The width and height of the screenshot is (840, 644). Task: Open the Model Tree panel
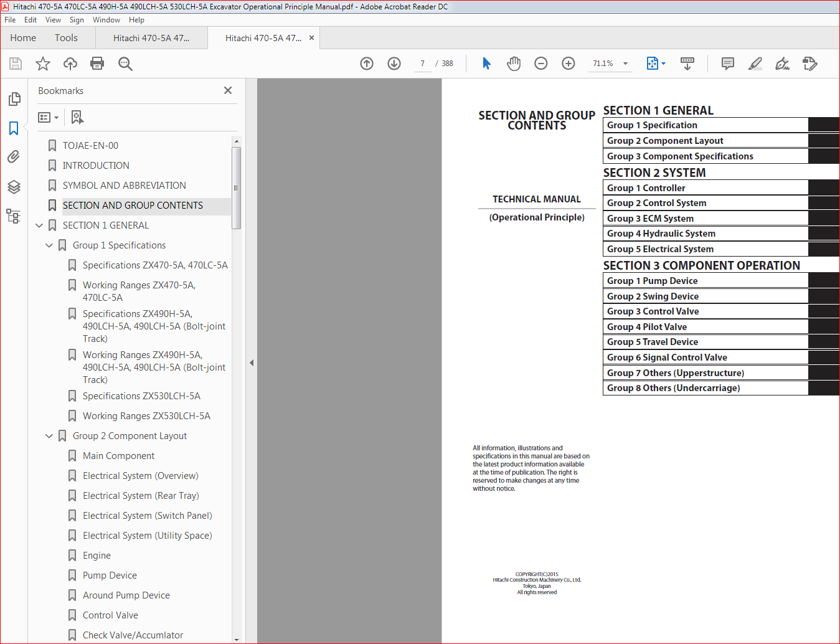pos(14,216)
